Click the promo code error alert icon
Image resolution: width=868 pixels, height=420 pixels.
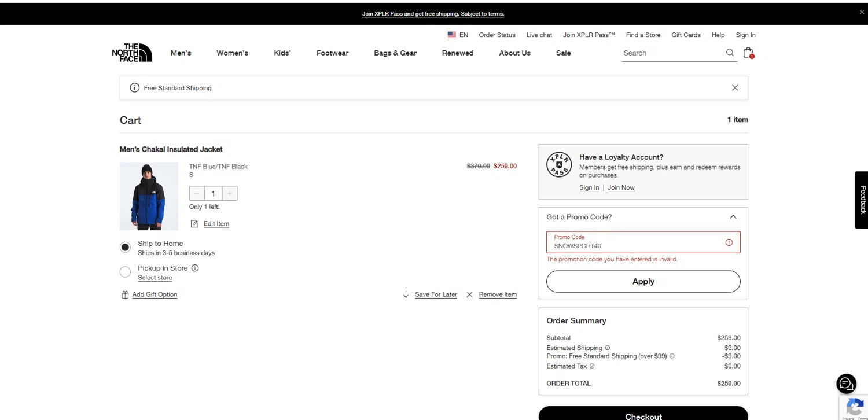(729, 242)
